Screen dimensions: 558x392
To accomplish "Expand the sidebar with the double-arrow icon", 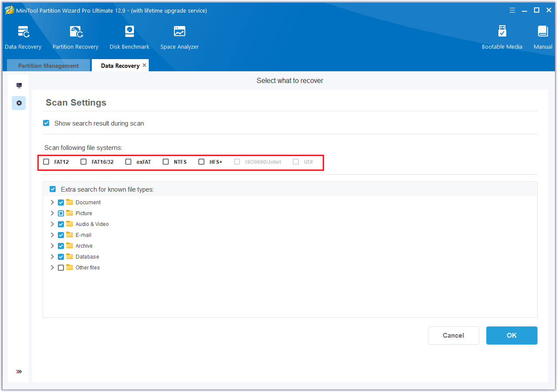I will click(x=19, y=372).
